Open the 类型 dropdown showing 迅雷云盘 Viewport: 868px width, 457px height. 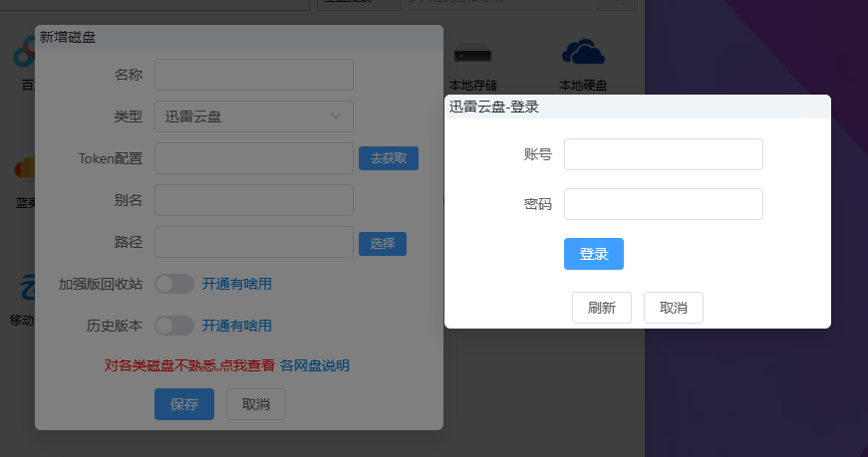[x=253, y=116]
